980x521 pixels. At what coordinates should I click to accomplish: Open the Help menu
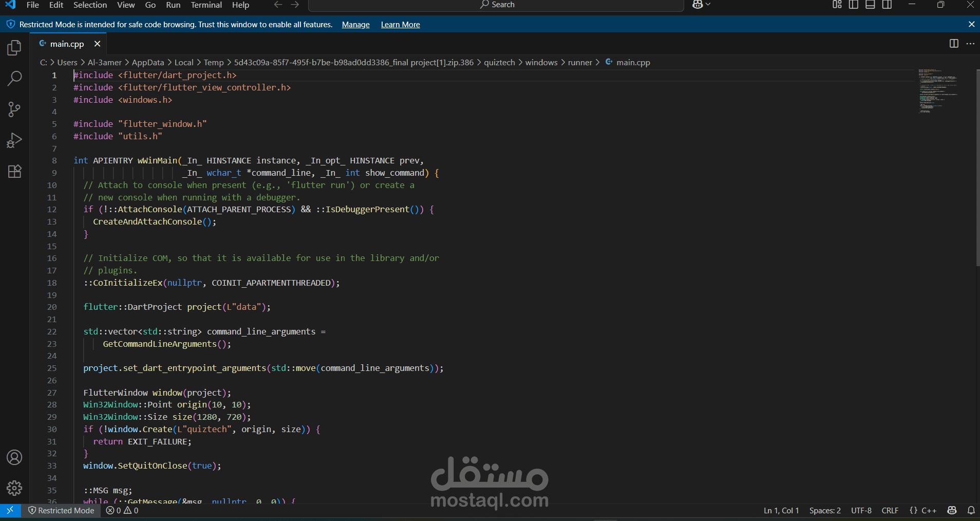click(x=240, y=5)
